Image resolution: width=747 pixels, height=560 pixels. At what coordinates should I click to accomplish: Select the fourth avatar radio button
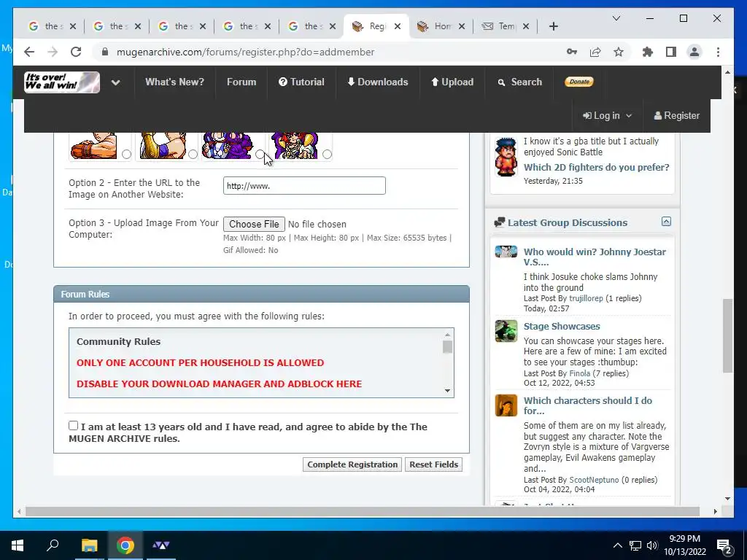(327, 155)
